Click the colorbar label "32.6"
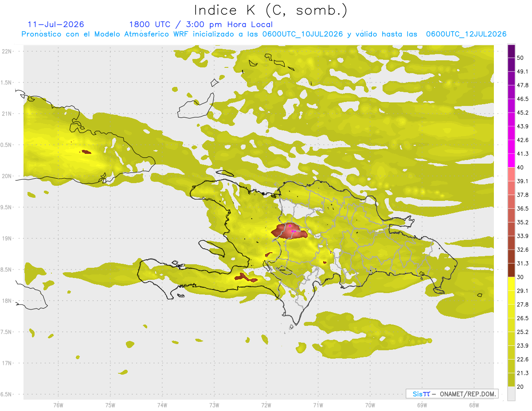The height and width of the screenshot is (411, 532). tap(522, 250)
